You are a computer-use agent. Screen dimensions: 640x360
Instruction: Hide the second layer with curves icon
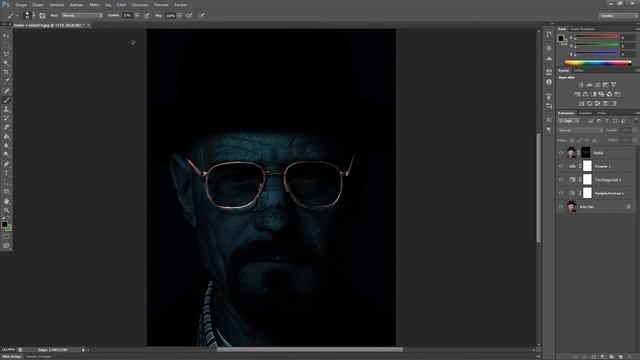561,166
